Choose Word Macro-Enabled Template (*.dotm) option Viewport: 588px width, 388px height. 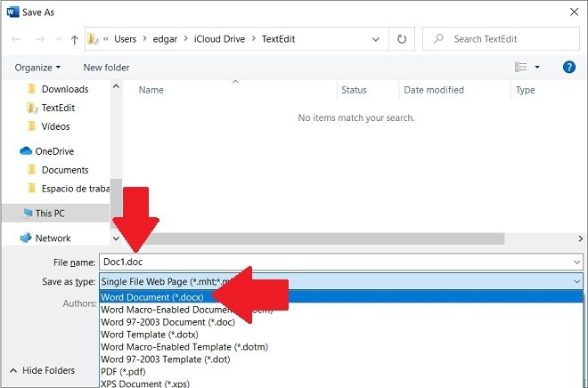coord(341,347)
